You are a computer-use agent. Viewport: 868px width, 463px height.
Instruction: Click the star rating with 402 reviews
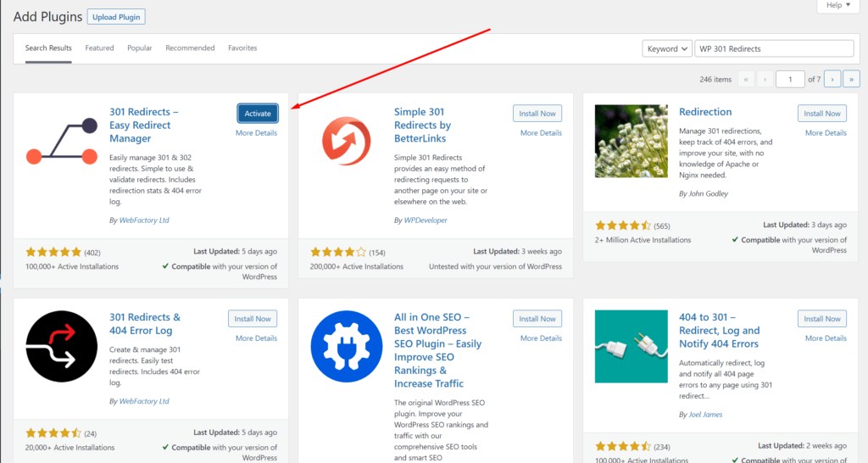tap(53, 253)
